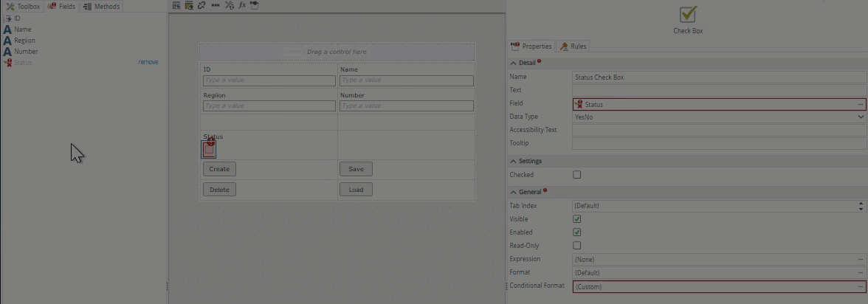
Task: Switch to the Rules tab
Action: coord(573,46)
